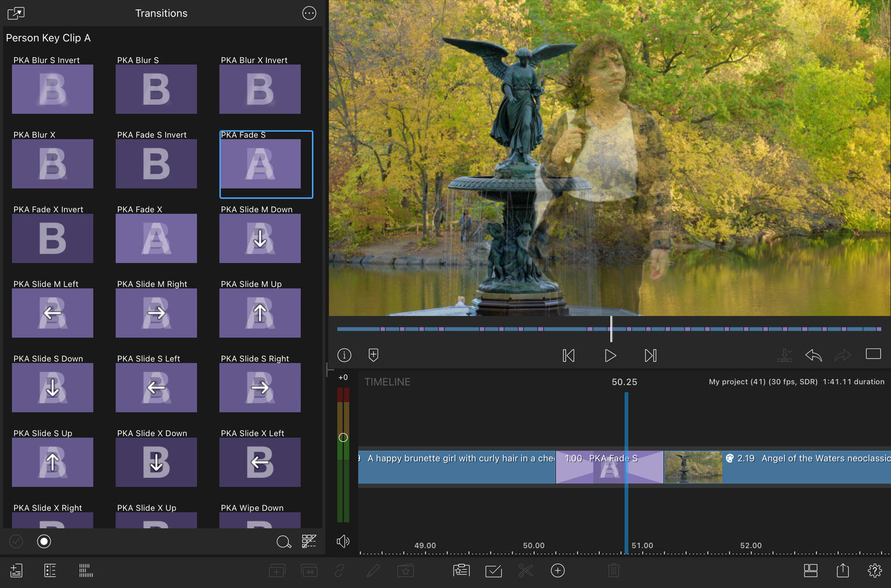Toggle the library grid/list view

(309, 541)
